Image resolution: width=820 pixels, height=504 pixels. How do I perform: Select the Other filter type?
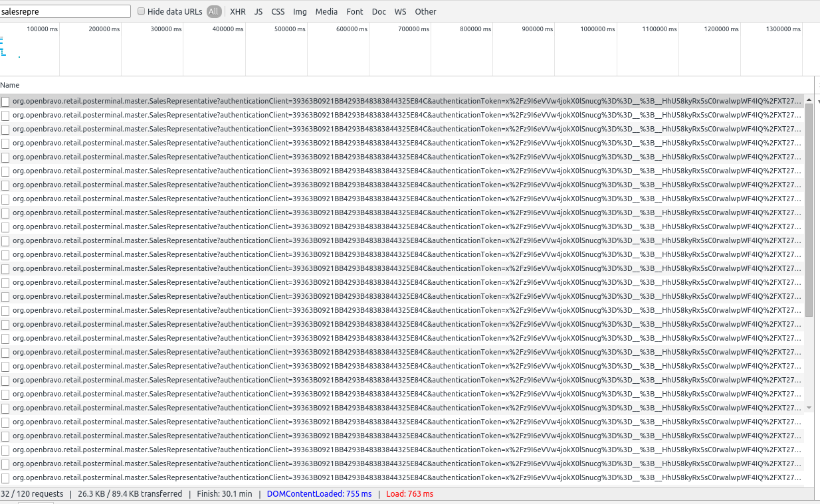point(425,12)
